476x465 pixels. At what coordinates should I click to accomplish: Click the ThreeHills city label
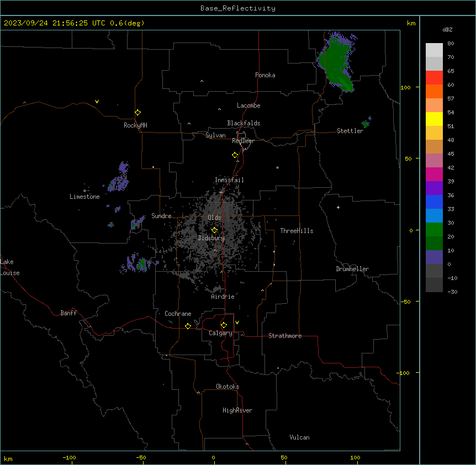(x=297, y=231)
